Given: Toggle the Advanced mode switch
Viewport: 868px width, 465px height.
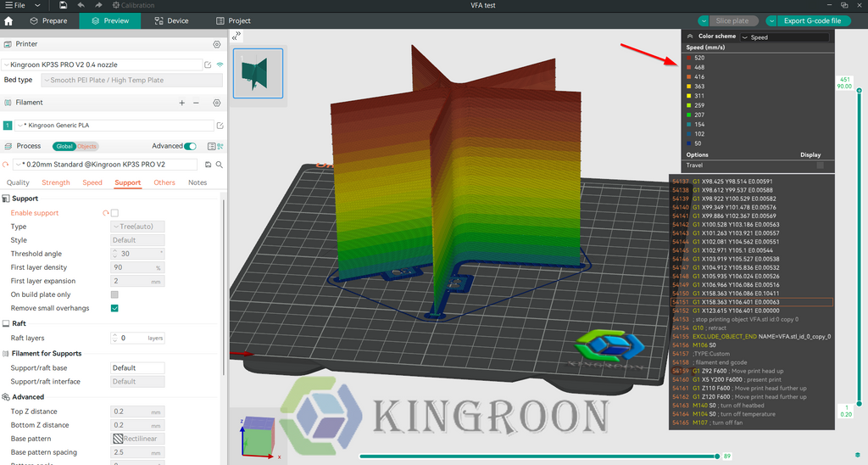Looking at the screenshot, I should 191,146.
